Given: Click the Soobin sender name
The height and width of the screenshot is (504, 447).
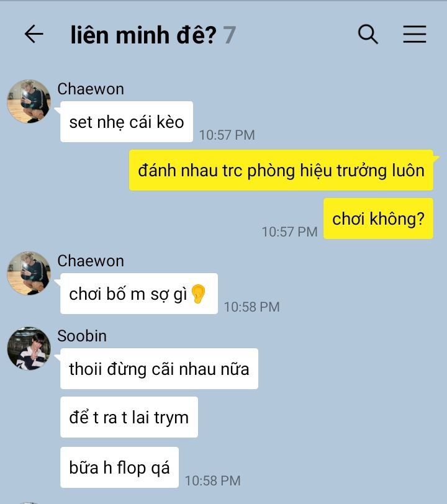Looking at the screenshot, I should [x=82, y=336].
